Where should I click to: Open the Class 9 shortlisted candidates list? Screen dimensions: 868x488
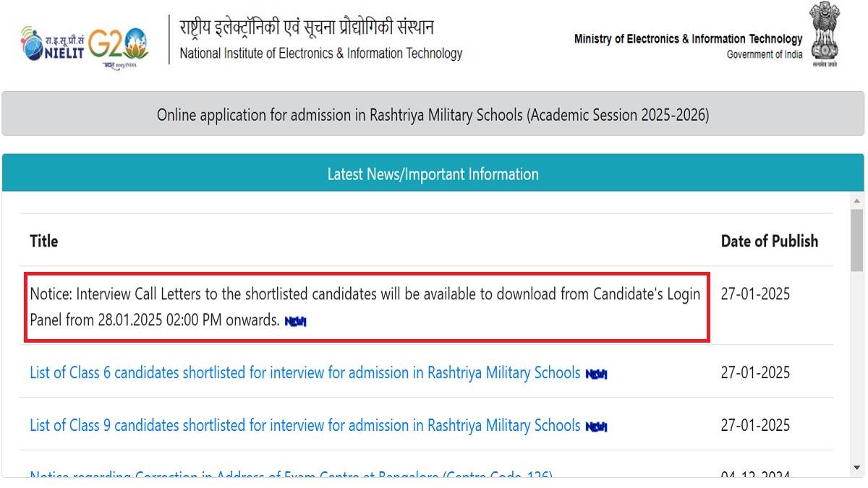pyautogui.click(x=305, y=426)
